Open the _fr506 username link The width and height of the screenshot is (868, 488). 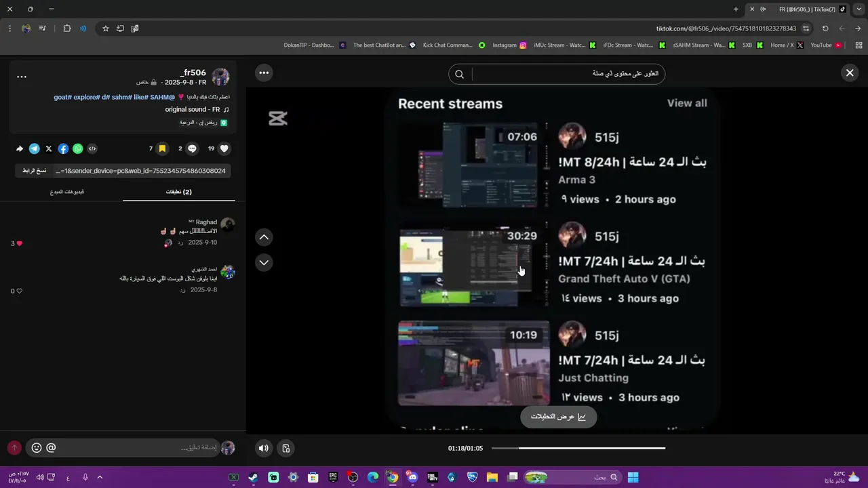click(x=193, y=73)
